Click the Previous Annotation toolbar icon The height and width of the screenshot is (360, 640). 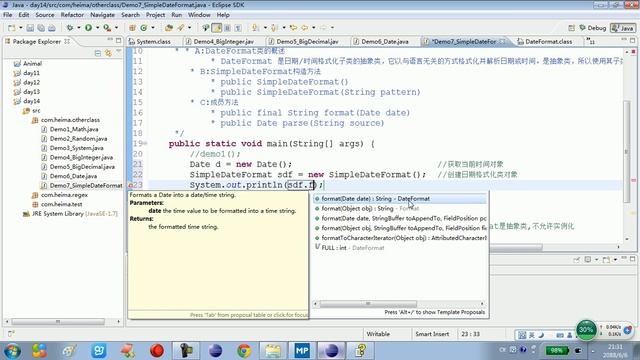pyautogui.click(x=274, y=28)
